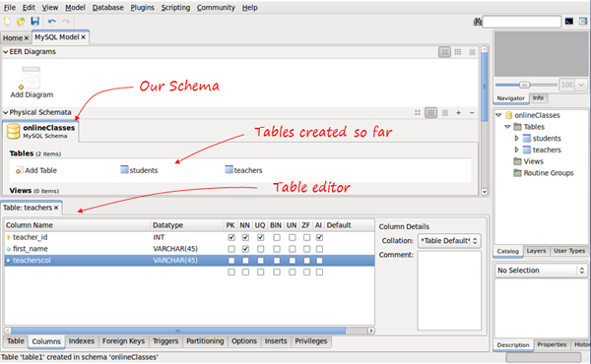The height and width of the screenshot is (364, 591).
Task: Select Views folder in catalog tree
Action: [x=528, y=161]
